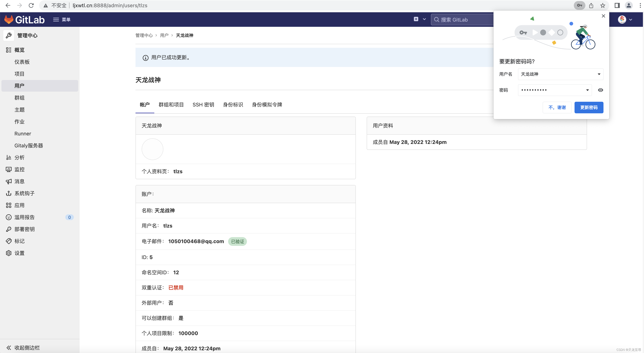Click the 管理中心 breadcrumb link
The image size is (644, 353).
(x=144, y=35)
